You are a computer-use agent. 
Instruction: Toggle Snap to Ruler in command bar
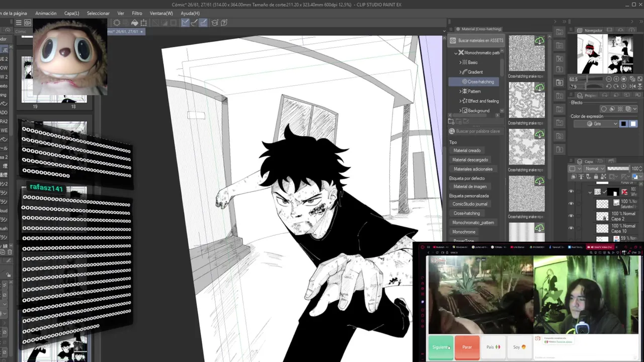pos(185,23)
